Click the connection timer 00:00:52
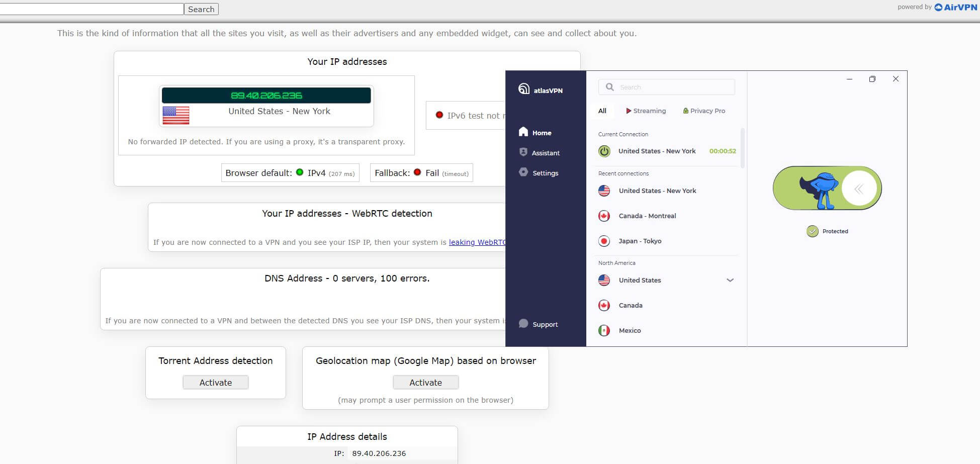Screen dimensions: 980x464 click(x=723, y=151)
